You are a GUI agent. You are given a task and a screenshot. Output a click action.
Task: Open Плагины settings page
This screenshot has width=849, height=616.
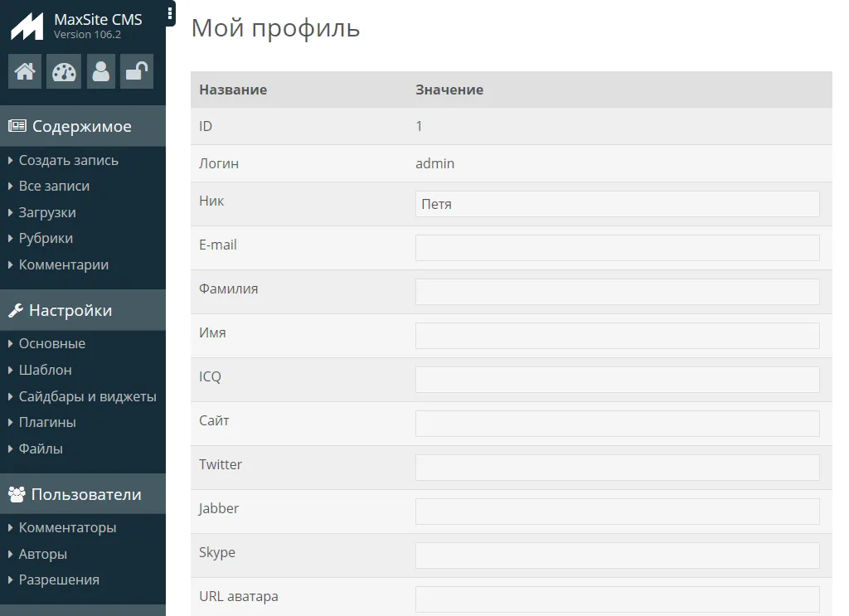pyautogui.click(x=47, y=422)
